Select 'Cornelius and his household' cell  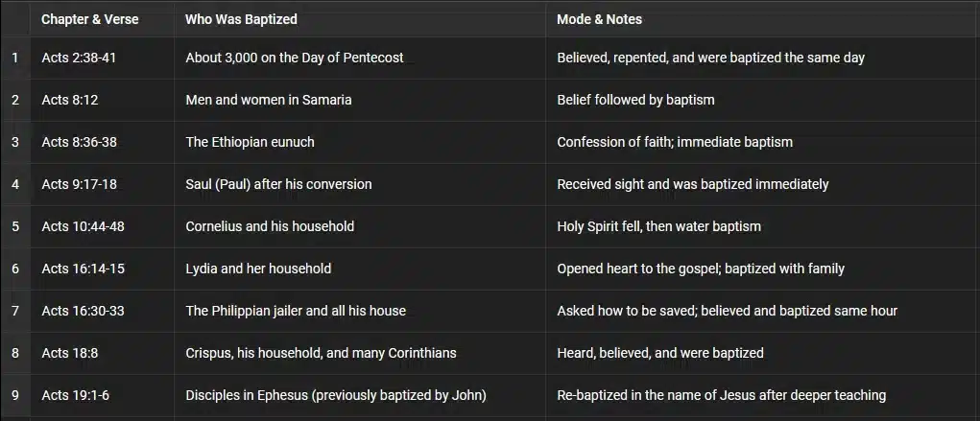(x=270, y=226)
